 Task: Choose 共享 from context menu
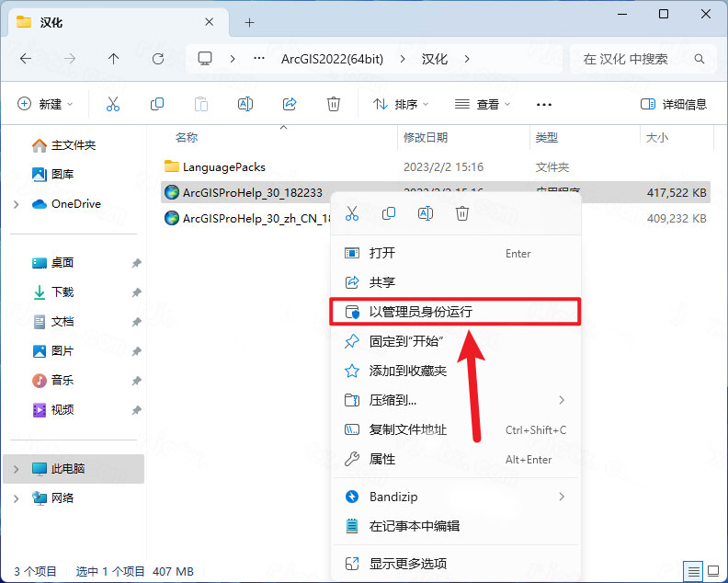point(455,282)
